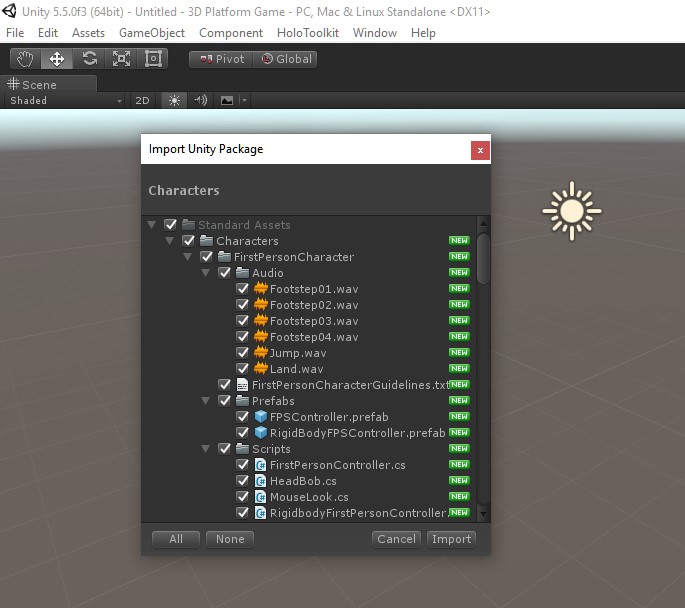685x608 pixels.
Task: Select the Hand tool
Action: pos(25,59)
